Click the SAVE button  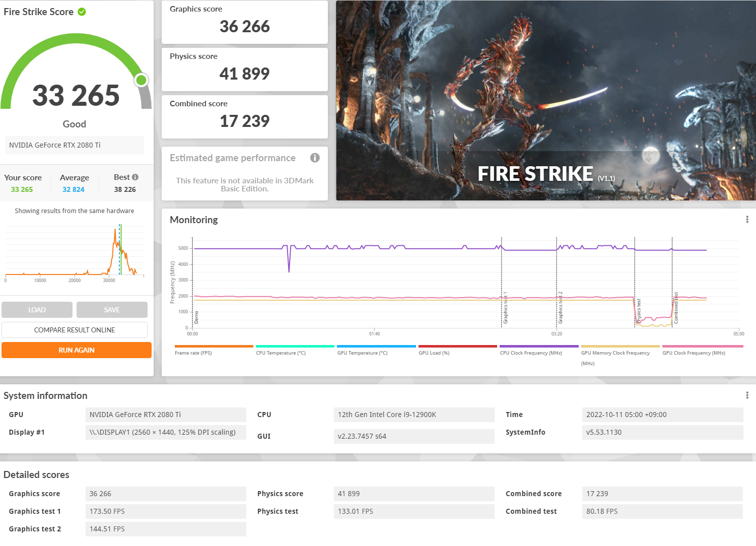(x=112, y=310)
